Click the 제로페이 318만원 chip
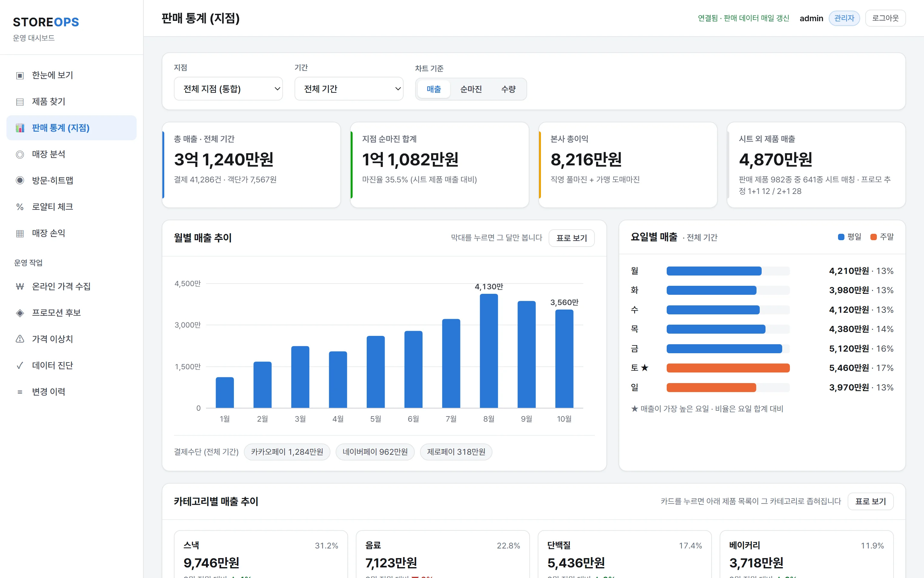Screen dimensions: 924x578 (x=456, y=452)
